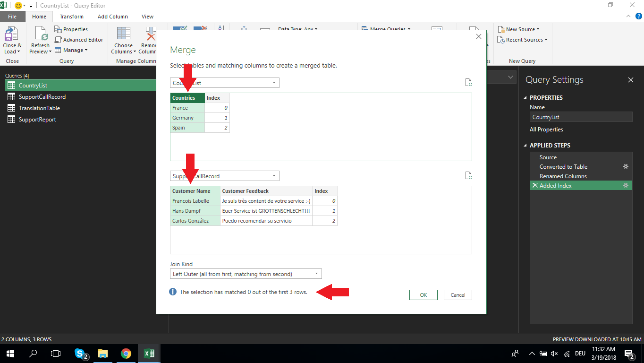Viewport: 644px width, 363px height.
Task: Refresh the CountryList table preview icon
Action: pyautogui.click(x=468, y=82)
